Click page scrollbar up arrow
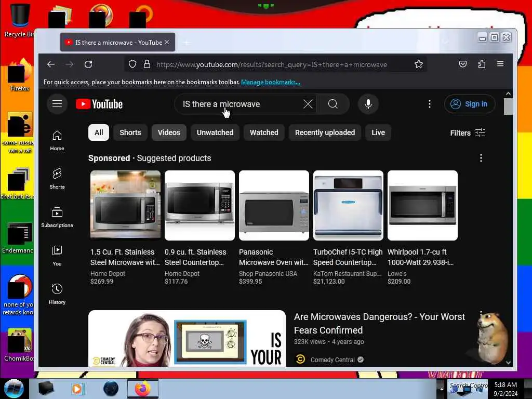 click(x=508, y=94)
